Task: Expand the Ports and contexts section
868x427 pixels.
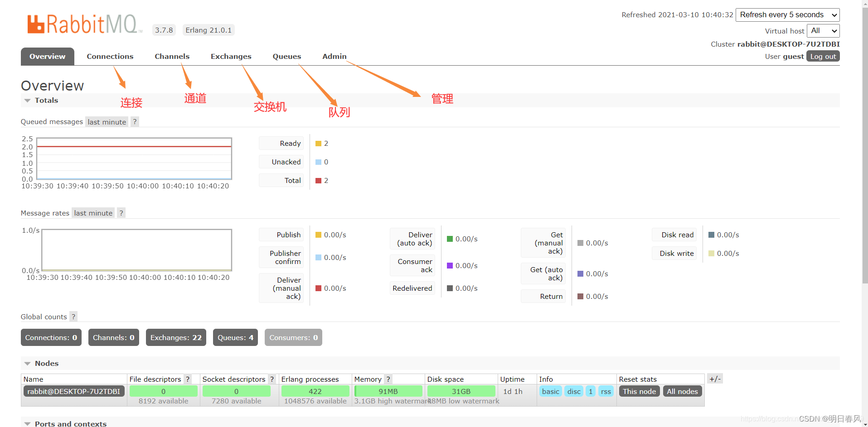Action: [27, 423]
